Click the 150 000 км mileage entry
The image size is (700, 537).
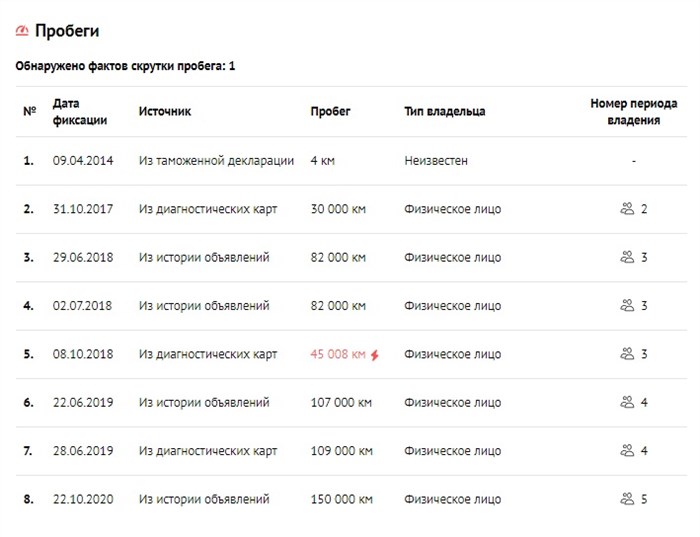[341, 499]
